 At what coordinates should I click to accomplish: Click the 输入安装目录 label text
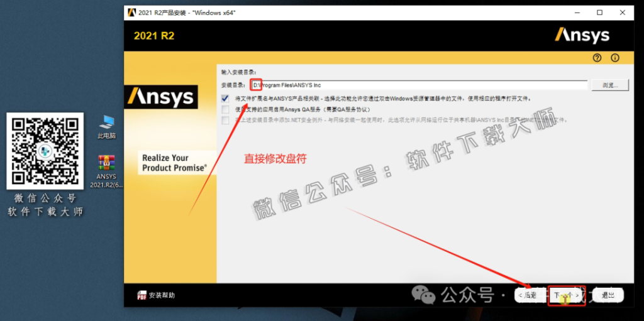[238, 72]
